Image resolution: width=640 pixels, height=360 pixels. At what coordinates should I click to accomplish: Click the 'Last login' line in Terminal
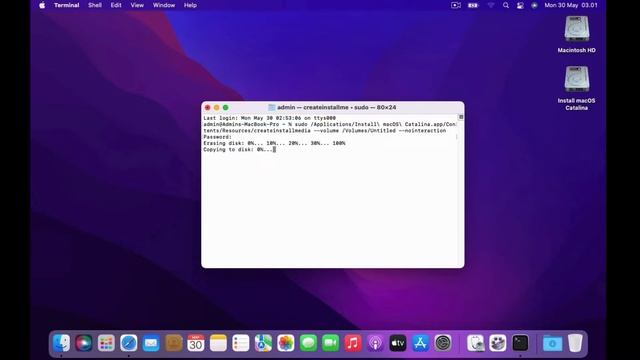269,118
